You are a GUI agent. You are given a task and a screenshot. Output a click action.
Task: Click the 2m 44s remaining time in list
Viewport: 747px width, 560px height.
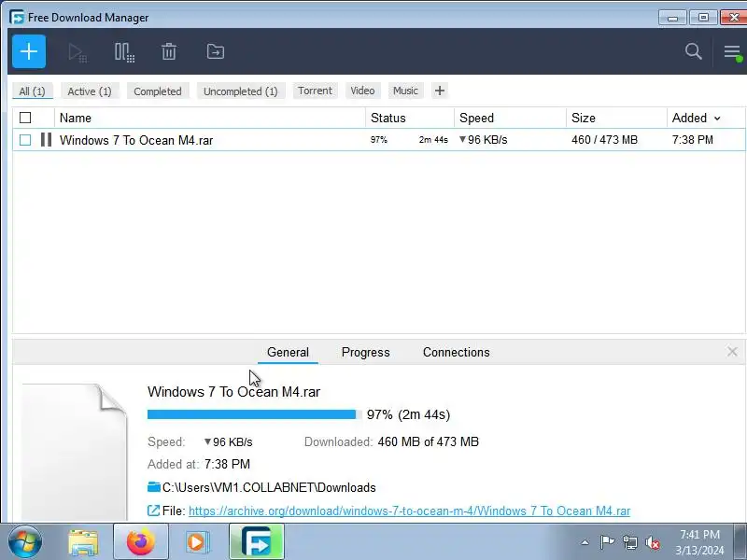433,140
